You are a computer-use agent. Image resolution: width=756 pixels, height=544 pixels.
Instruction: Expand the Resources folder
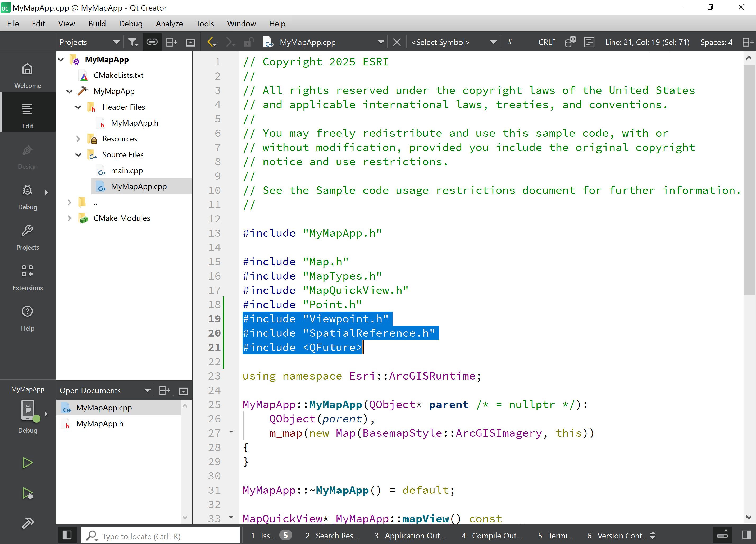pos(78,139)
